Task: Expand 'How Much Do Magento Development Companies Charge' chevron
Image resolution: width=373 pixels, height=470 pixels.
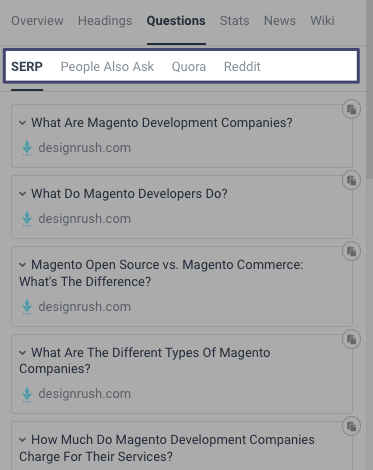Action: click(23, 440)
